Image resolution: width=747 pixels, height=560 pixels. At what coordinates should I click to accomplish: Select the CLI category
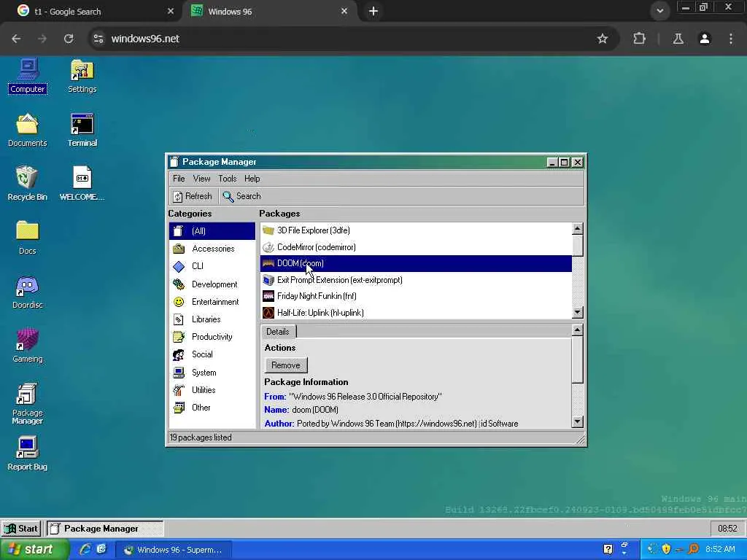pyautogui.click(x=212, y=266)
